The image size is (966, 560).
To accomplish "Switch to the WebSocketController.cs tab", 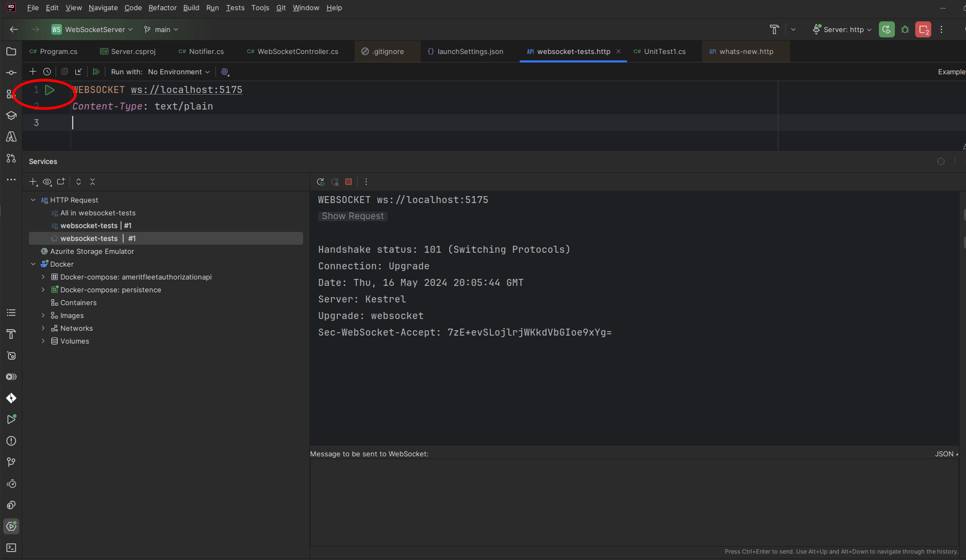I will pos(292,51).
